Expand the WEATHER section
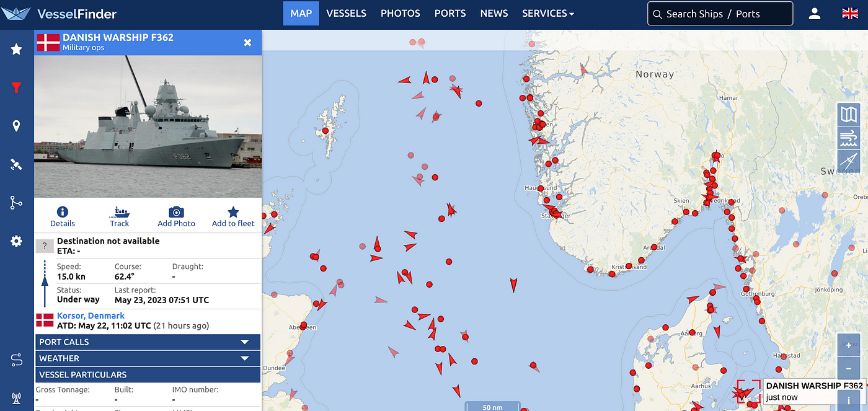The image size is (868, 411). [x=148, y=358]
